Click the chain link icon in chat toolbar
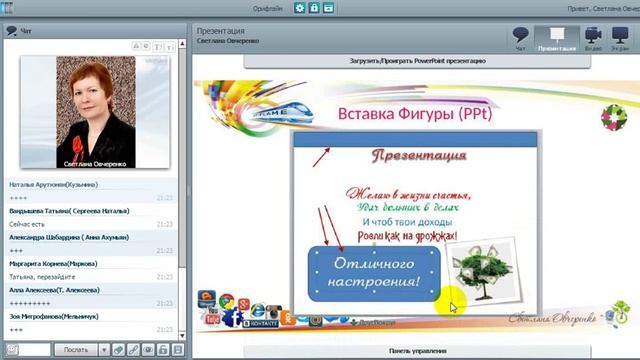Screen dimensions: 640x360 (x=133, y=350)
